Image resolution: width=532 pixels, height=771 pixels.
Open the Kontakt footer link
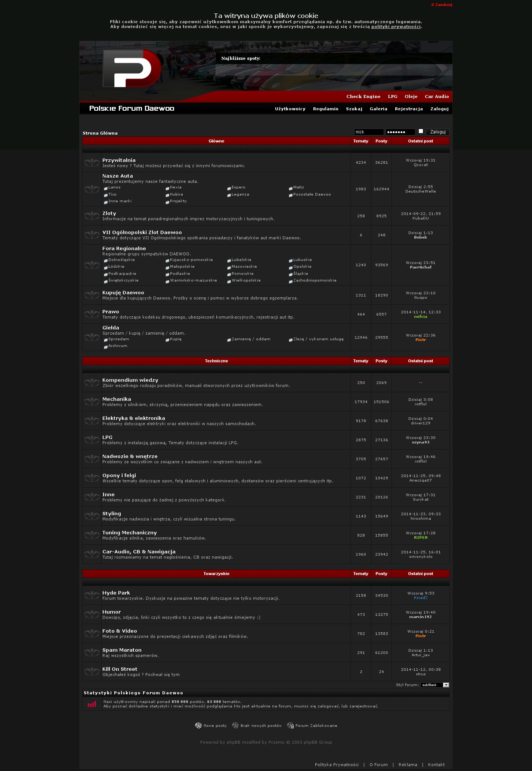[436, 765]
